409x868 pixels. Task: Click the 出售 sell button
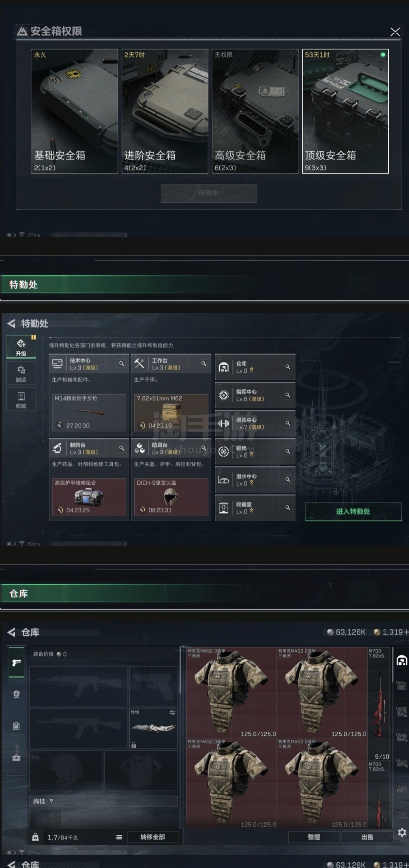pyautogui.click(x=367, y=837)
